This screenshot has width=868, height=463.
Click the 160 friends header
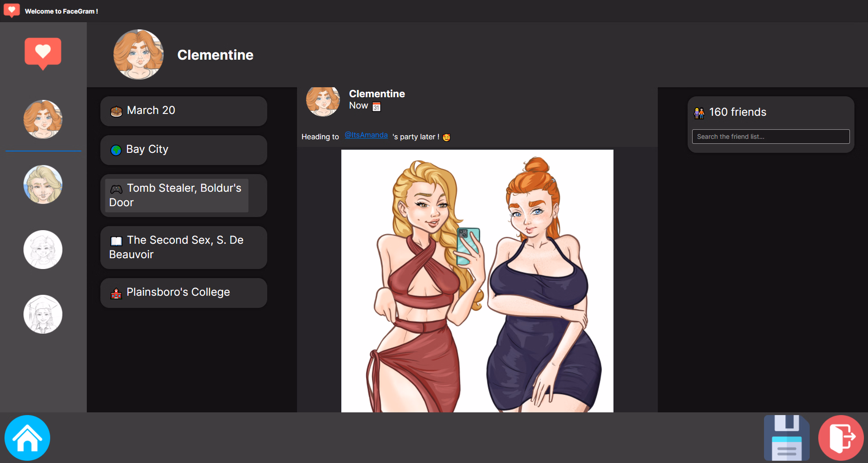[x=737, y=112]
